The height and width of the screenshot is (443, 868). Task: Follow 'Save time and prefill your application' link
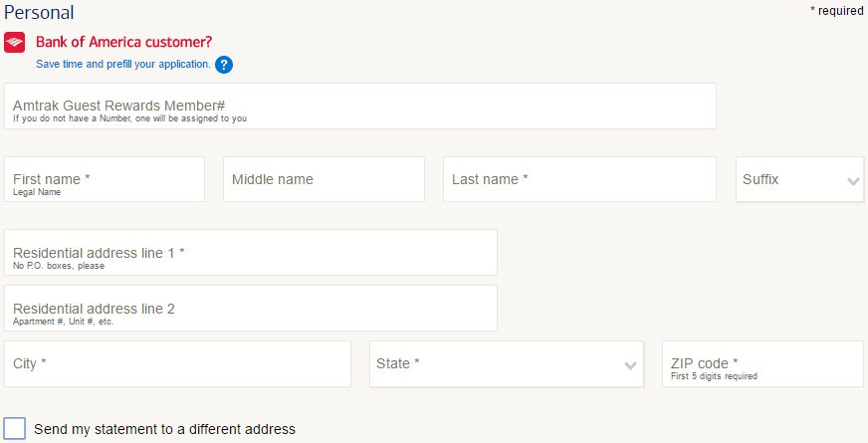pos(122,65)
